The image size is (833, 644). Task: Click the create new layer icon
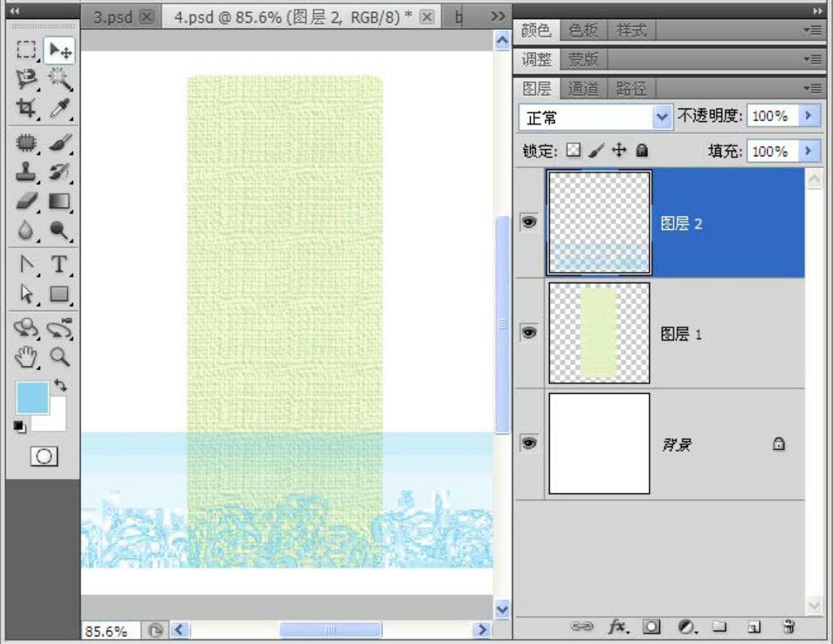coord(754,626)
